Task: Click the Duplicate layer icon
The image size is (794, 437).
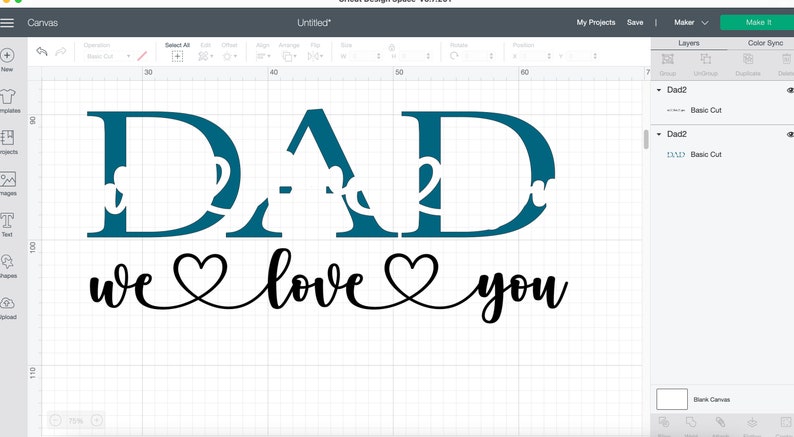Action: click(748, 59)
